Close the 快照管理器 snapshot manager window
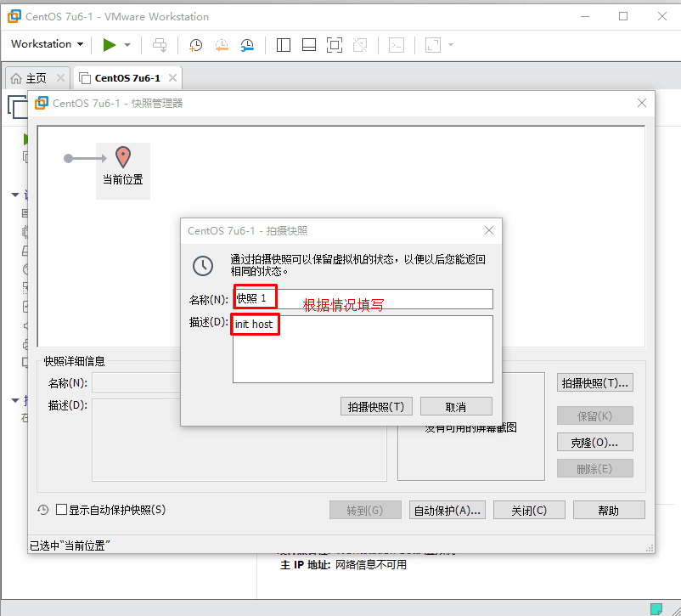 (x=641, y=103)
